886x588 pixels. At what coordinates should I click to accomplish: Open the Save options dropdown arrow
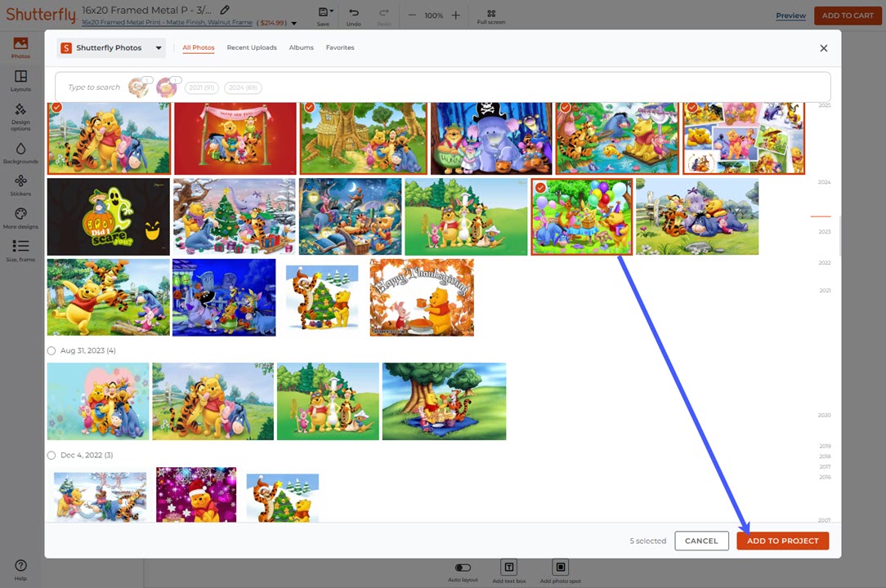pos(331,11)
